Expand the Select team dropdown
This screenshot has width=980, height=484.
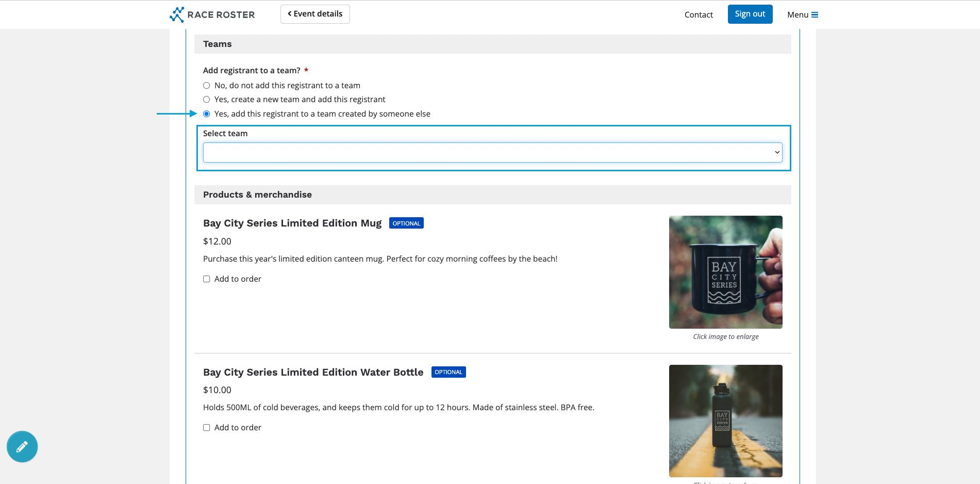pos(492,153)
